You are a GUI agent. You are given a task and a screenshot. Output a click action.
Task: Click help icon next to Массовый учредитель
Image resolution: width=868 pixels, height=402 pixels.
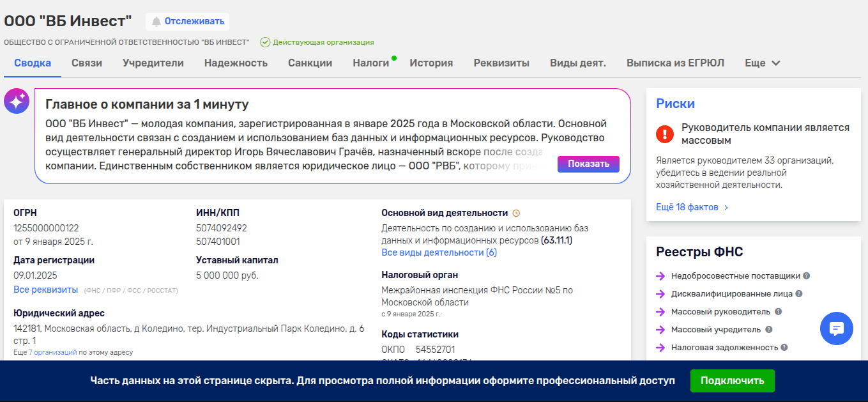tap(769, 330)
